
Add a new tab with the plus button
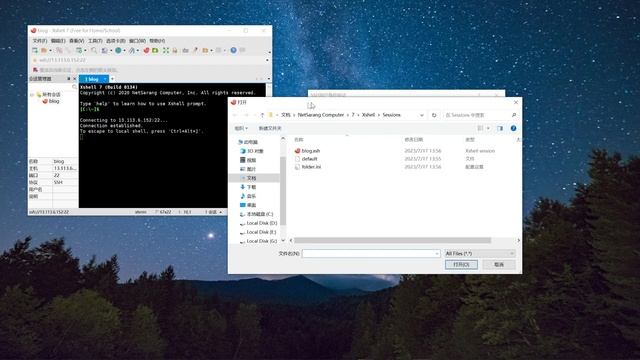pos(112,79)
